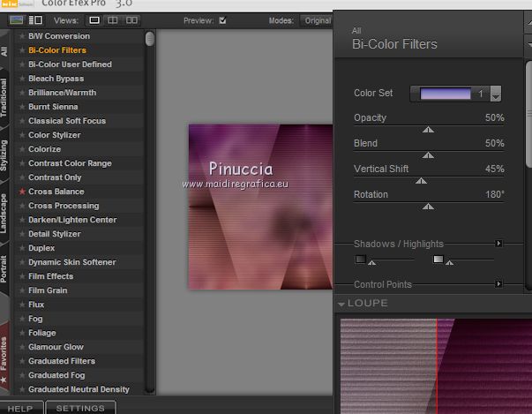Screen dimensions: 532x414
Task: Select the Graduated Neutral Density filter
Action: (x=79, y=389)
